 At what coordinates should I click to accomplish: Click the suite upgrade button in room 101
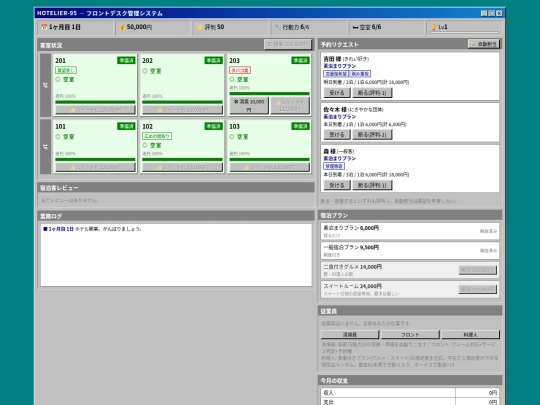pos(95,167)
